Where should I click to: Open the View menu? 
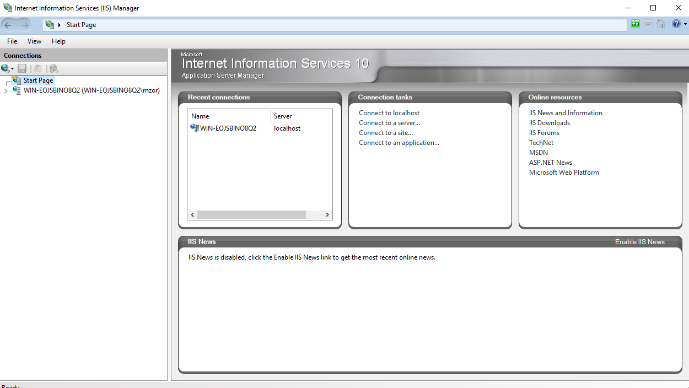(x=34, y=41)
